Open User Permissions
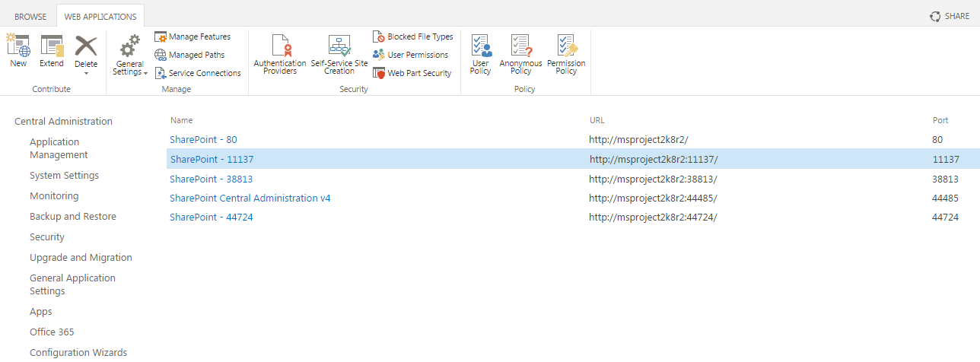This screenshot has height=362, width=980. [x=411, y=55]
